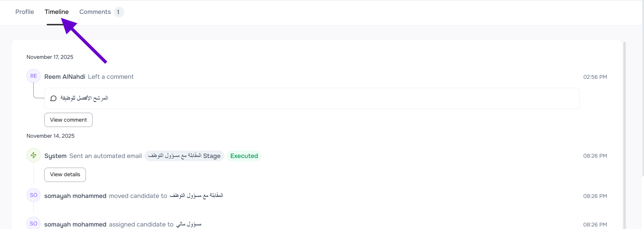Click the 02:56 PM timestamp

[595, 77]
